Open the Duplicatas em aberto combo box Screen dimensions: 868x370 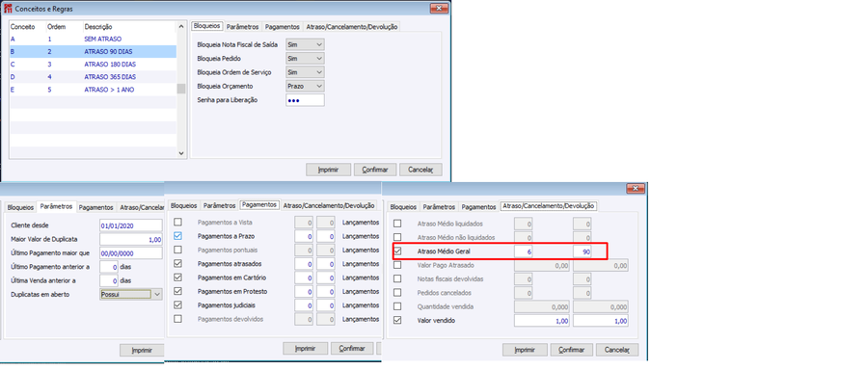click(x=131, y=294)
